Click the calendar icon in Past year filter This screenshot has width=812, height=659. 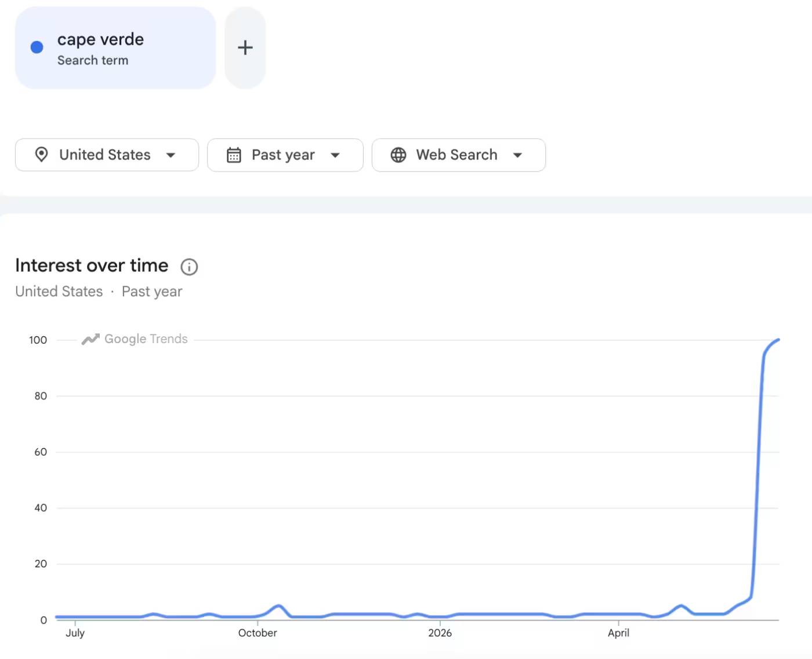click(234, 155)
